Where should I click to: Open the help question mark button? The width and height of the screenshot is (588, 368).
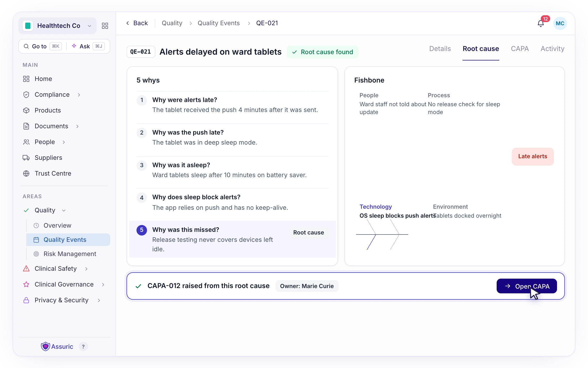click(83, 347)
